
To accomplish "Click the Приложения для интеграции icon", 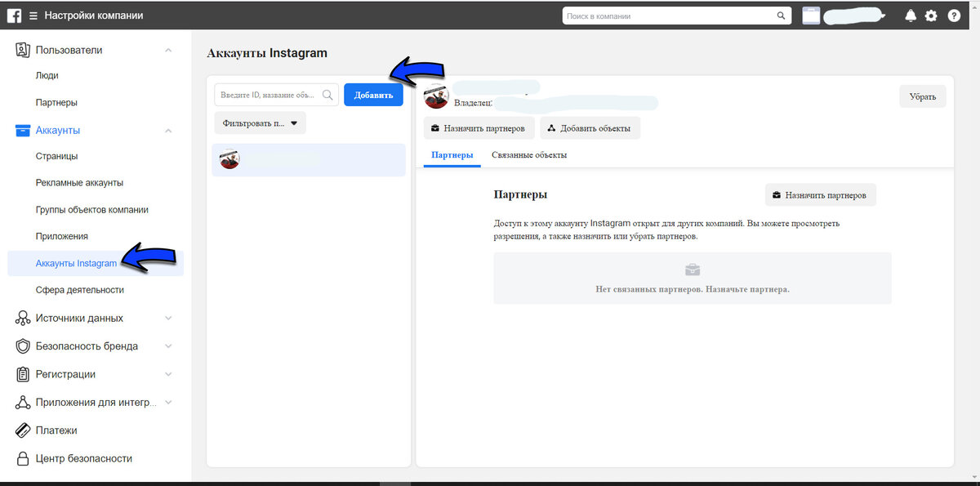I will [23, 403].
